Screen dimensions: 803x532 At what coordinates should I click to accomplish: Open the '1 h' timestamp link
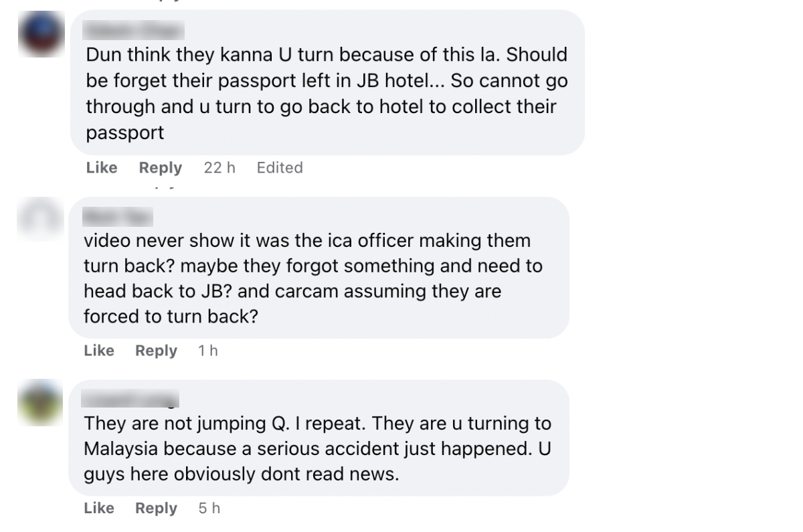[208, 351]
